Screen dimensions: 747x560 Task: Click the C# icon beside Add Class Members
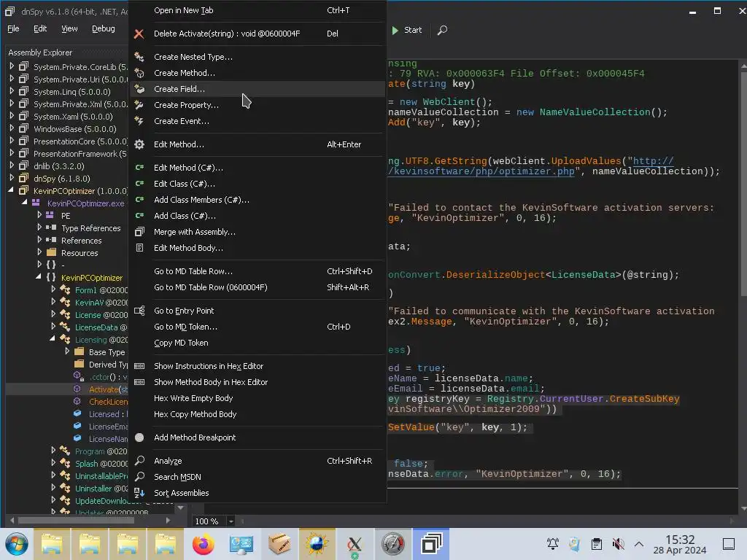[x=139, y=200]
